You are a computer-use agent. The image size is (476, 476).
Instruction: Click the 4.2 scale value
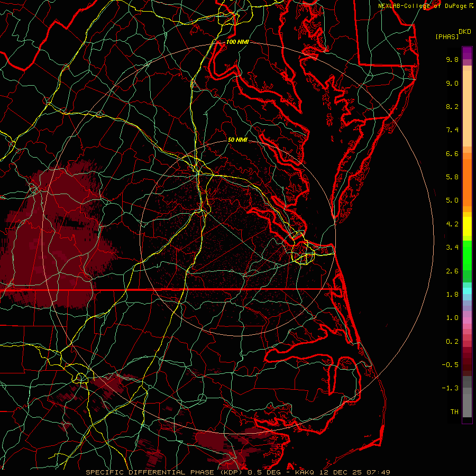pyautogui.click(x=452, y=224)
